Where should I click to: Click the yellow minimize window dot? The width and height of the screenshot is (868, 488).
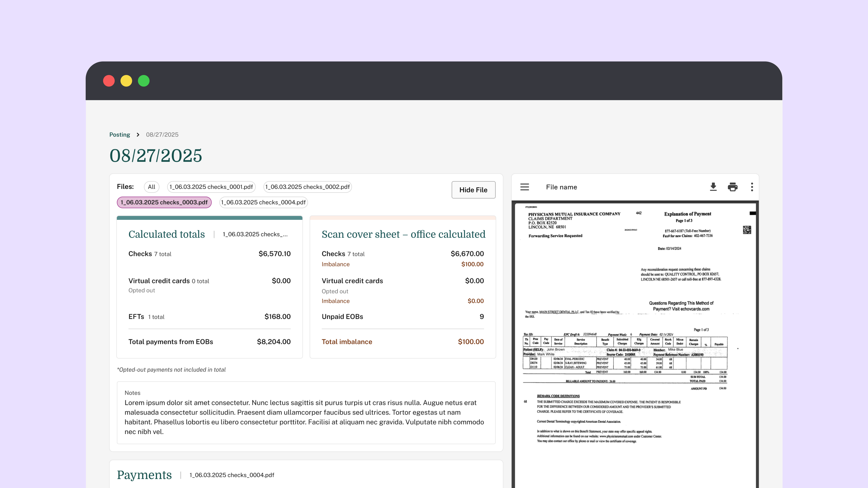[x=126, y=81]
